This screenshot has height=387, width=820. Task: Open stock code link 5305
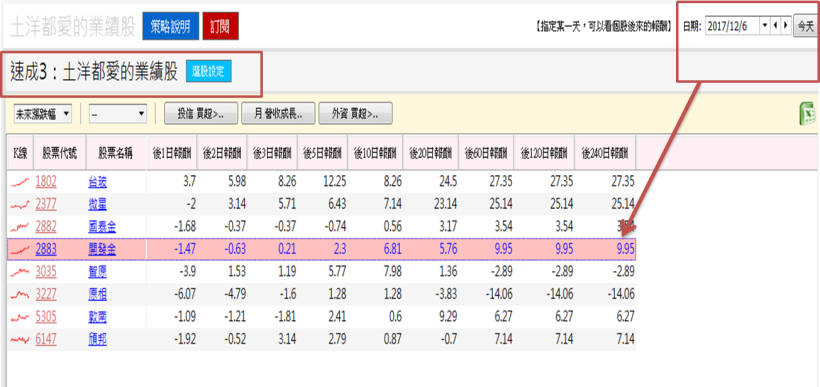46,317
